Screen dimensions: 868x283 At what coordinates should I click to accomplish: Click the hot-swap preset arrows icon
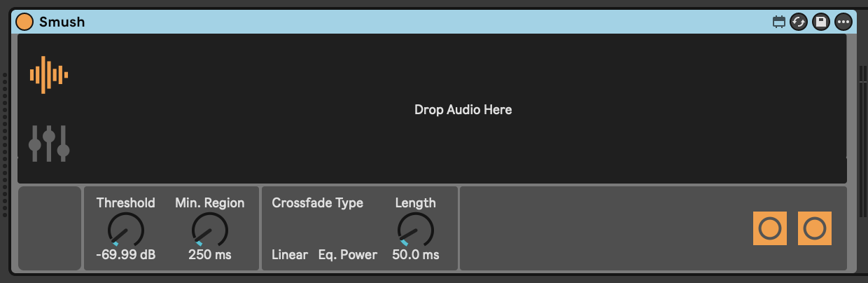click(799, 22)
